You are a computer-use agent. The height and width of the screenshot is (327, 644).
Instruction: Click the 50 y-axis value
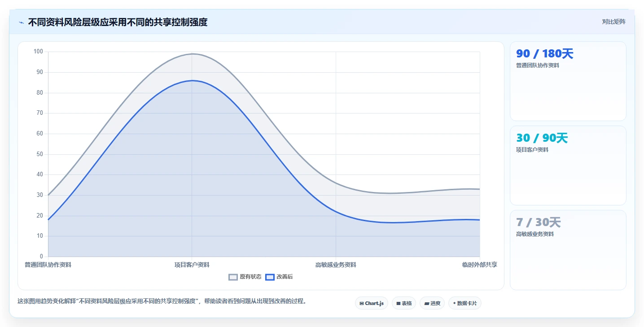coord(39,154)
